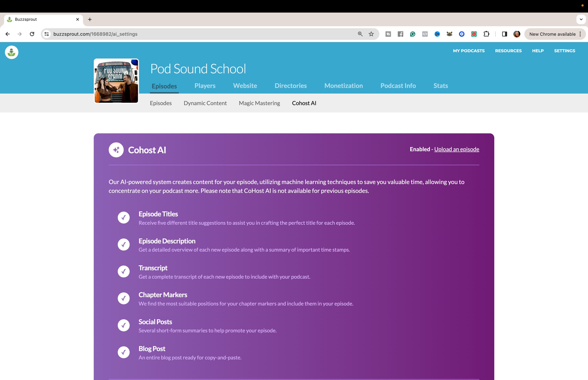The width and height of the screenshot is (588, 380).
Task: Open the TubeBuddy extension
Action: [388, 34]
